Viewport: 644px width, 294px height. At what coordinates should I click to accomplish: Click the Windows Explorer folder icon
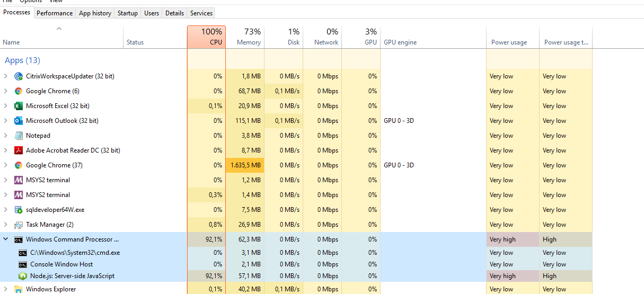pyautogui.click(x=19, y=289)
